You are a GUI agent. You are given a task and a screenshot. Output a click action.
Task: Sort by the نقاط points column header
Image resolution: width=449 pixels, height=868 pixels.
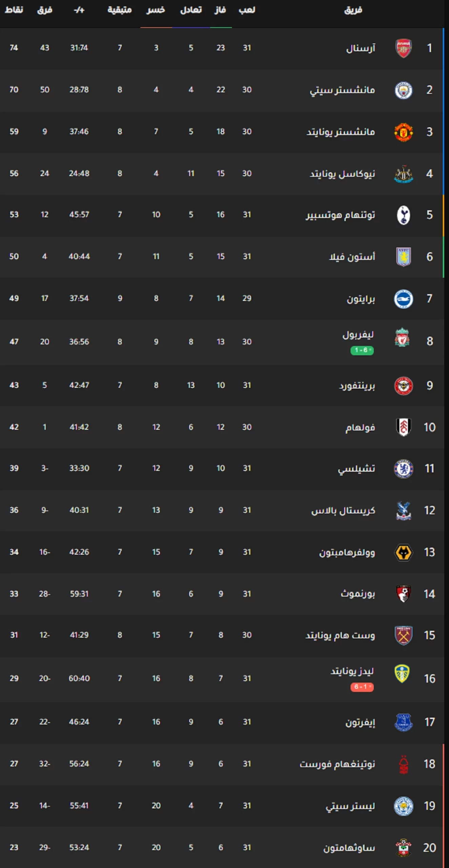14,10
